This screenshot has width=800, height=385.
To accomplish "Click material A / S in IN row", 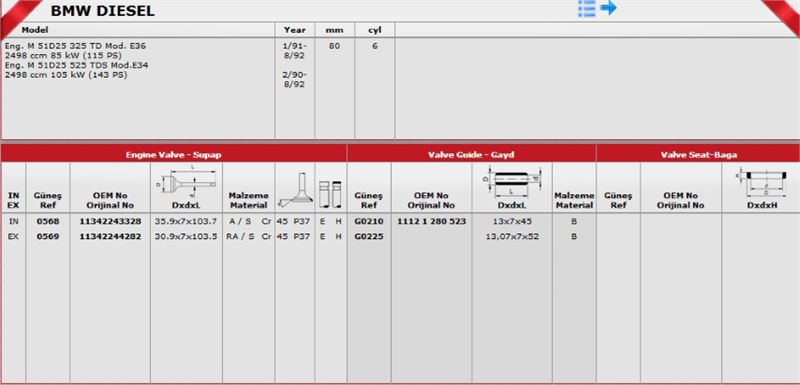I will 240,221.
